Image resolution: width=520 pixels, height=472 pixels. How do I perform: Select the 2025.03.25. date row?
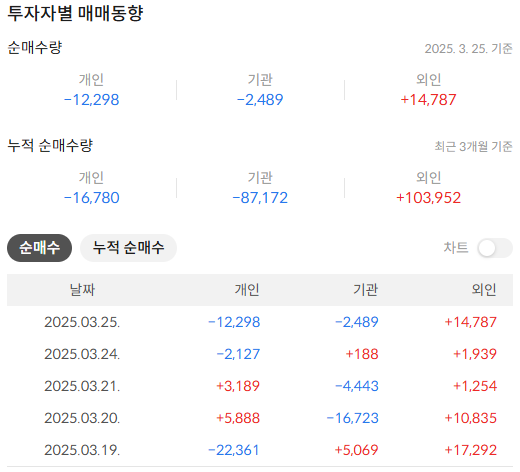260,322
